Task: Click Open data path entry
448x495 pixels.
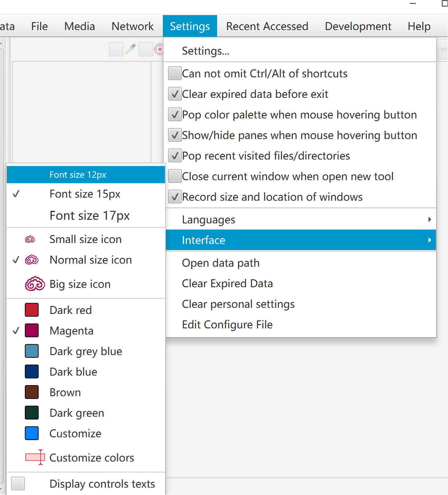Action: [220, 263]
